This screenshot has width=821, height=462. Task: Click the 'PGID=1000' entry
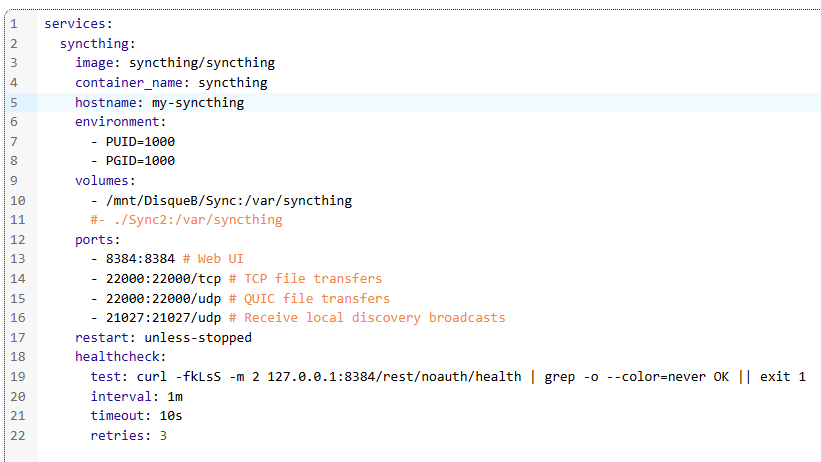point(140,161)
